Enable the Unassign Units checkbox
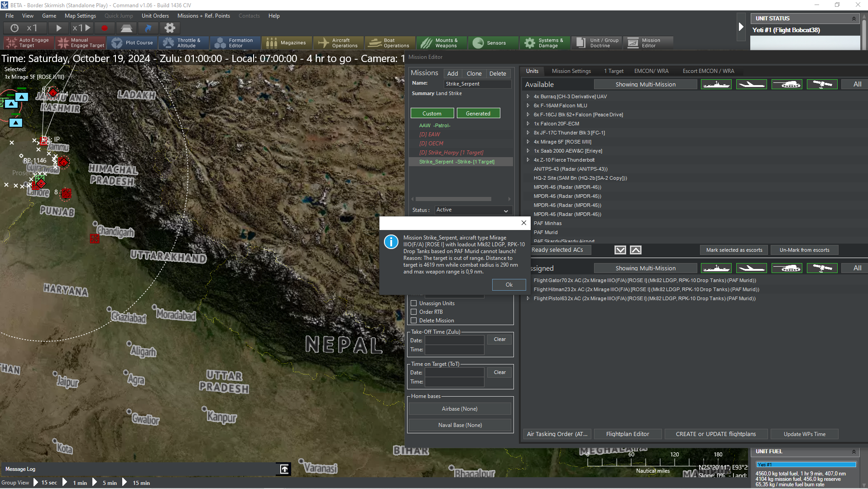The image size is (868, 489). [413, 303]
